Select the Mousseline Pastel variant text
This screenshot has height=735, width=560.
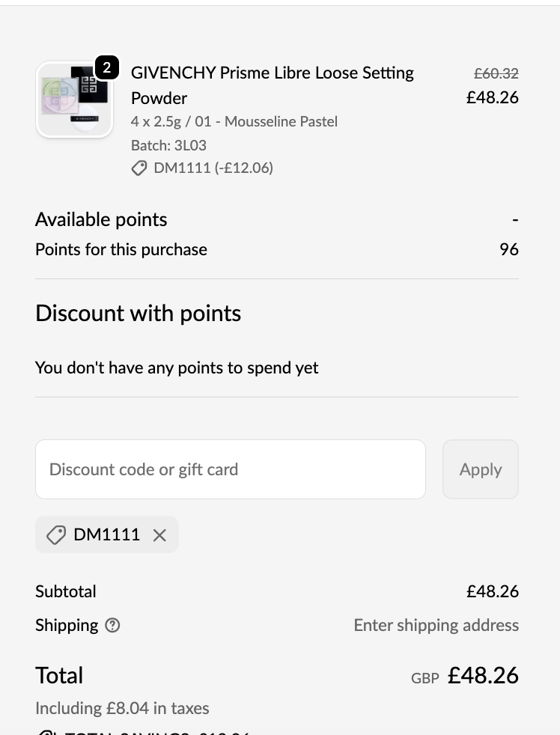281,121
